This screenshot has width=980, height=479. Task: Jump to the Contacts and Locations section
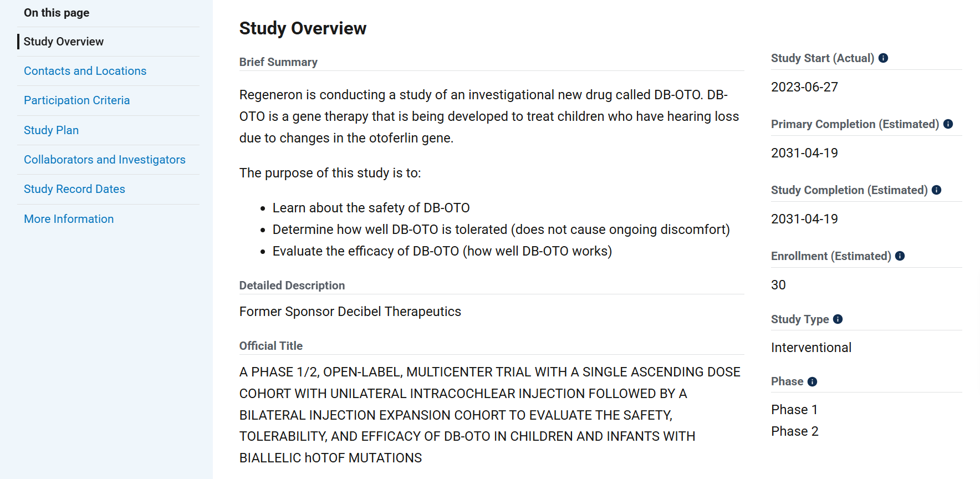pos(85,71)
